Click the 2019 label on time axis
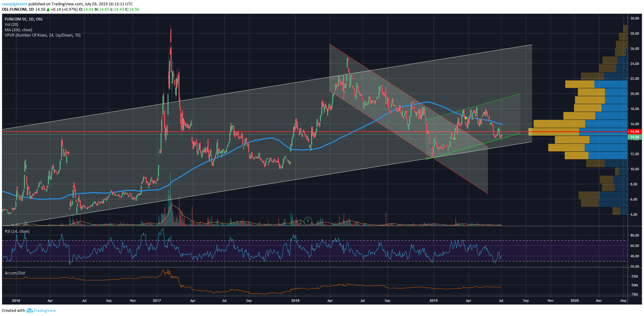The height and width of the screenshot is (316, 644). coord(434,301)
